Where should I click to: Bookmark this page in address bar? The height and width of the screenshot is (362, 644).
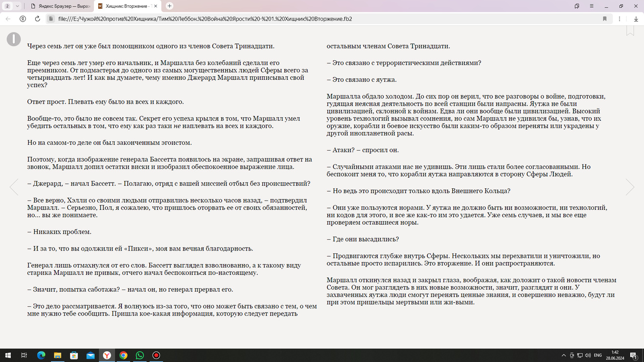pyautogui.click(x=605, y=19)
